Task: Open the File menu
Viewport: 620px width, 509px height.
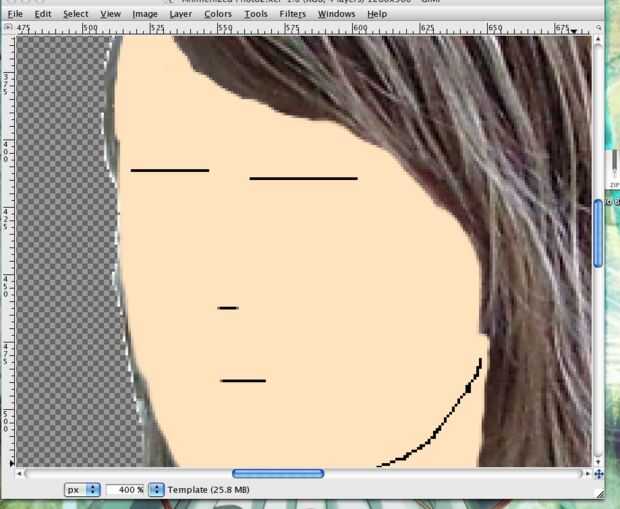Action: (x=15, y=14)
